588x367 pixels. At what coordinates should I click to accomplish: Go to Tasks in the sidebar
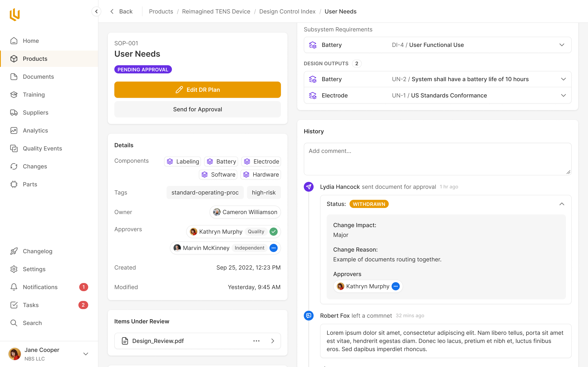pos(31,305)
